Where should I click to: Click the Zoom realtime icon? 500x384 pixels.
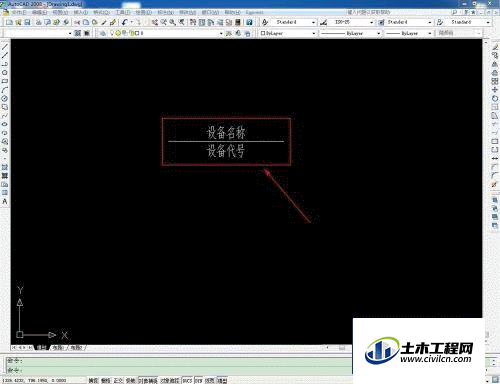coord(163,22)
